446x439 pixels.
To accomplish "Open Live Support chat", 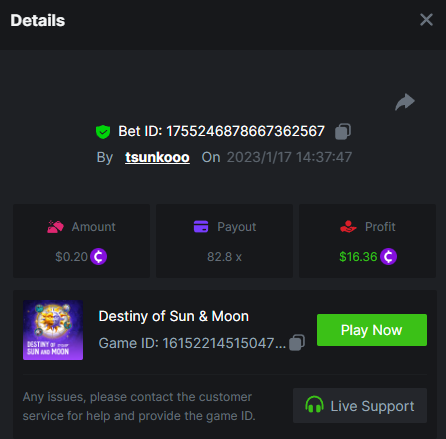I will [360, 406].
